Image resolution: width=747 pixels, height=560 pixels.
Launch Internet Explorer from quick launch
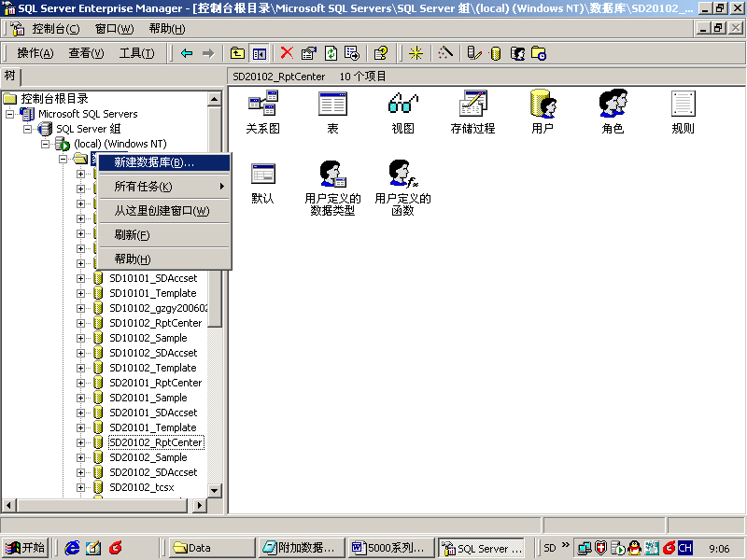point(72,548)
